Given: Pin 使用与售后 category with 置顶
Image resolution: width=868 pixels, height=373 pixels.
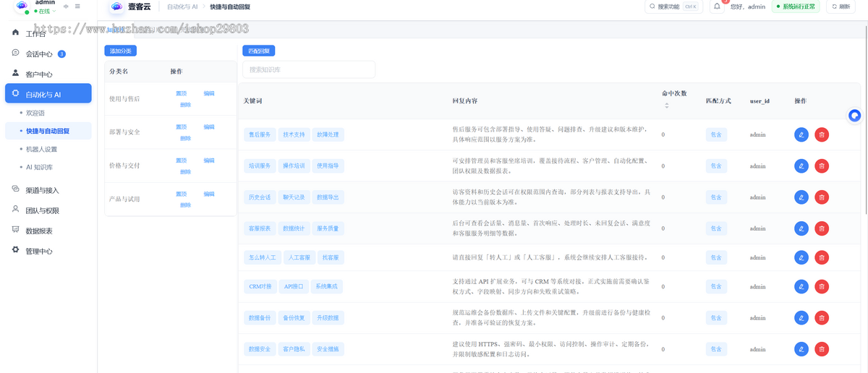Looking at the screenshot, I should point(181,93).
